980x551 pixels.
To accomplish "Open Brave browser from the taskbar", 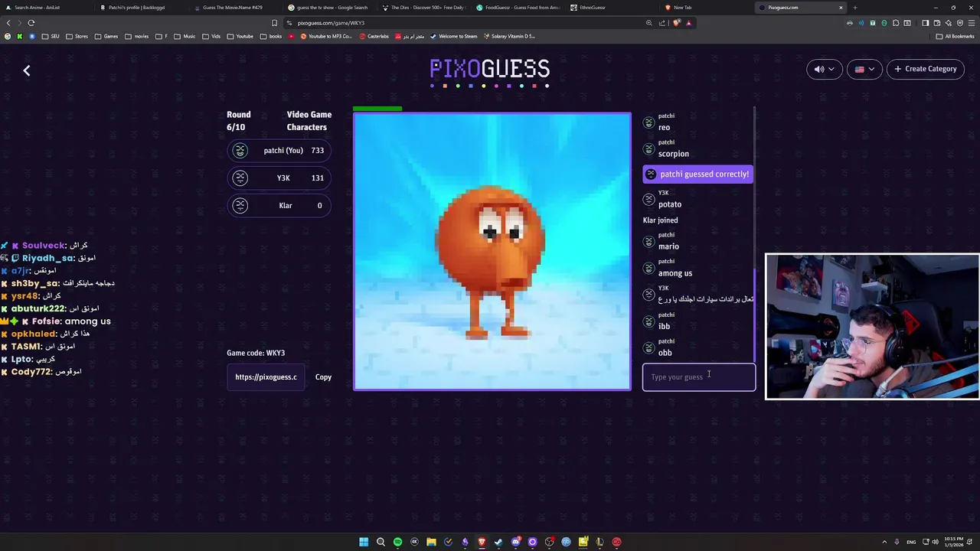I will (482, 542).
